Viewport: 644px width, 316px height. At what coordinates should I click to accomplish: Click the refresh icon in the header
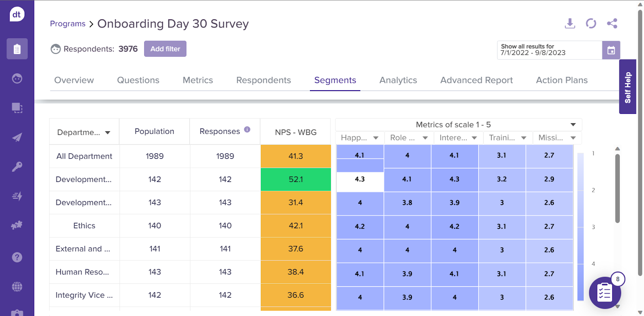click(x=591, y=24)
